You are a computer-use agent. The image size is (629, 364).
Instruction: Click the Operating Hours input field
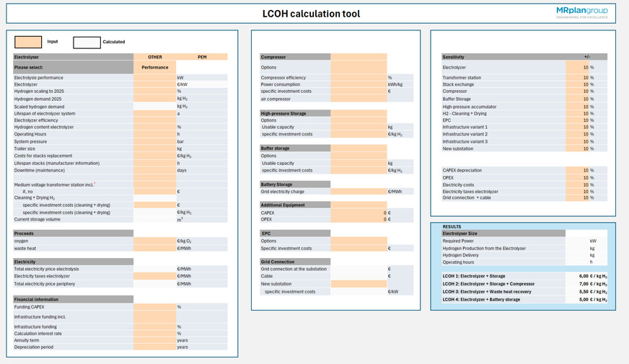(x=154, y=134)
